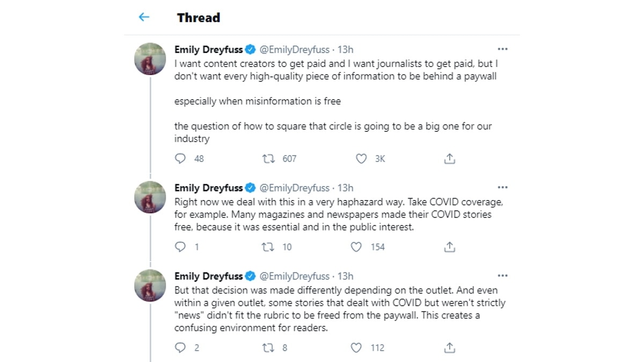644x362 pixels.
Task: Click the back arrow beside Thread
Action: point(144,17)
